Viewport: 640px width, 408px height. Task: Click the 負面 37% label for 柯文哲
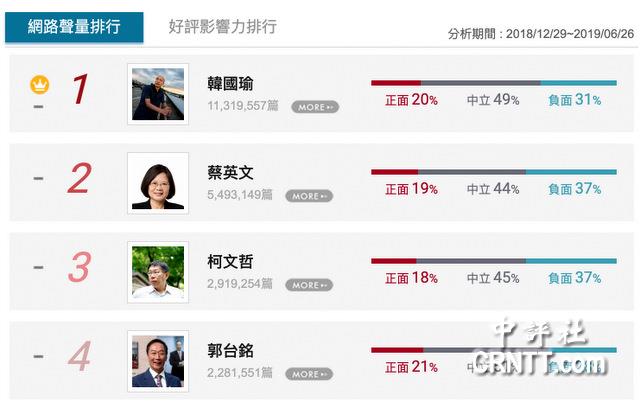(575, 278)
